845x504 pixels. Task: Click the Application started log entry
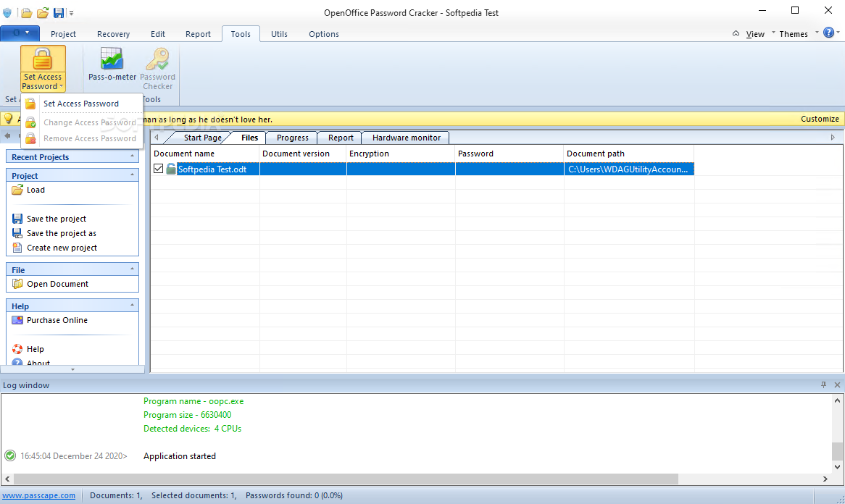tap(180, 456)
